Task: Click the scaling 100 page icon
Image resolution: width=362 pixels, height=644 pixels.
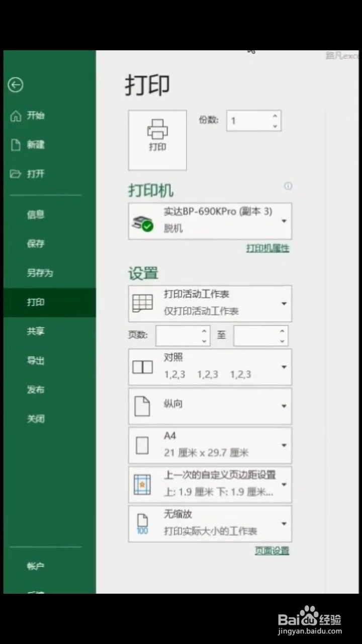Action: (142, 524)
